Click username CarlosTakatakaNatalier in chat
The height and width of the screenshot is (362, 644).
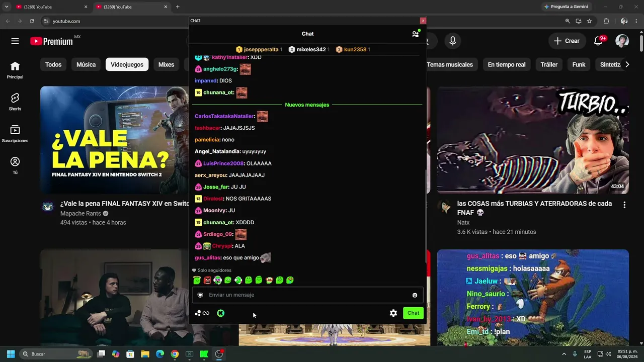pos(224,116)
